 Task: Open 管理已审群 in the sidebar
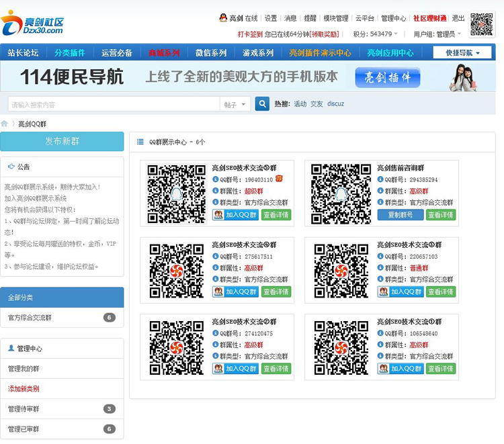click(x=62, y=429)
